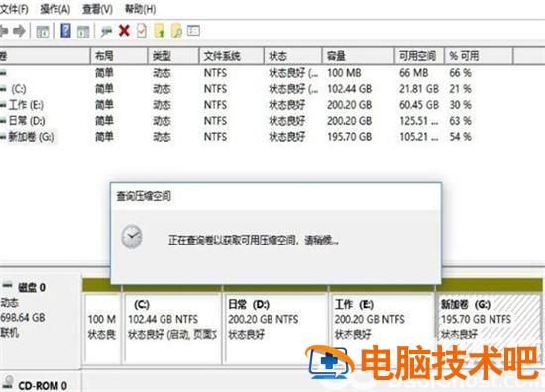Open properties via checkmark page icon
Screen dimensions: 545x392
(x=142, y=31)
